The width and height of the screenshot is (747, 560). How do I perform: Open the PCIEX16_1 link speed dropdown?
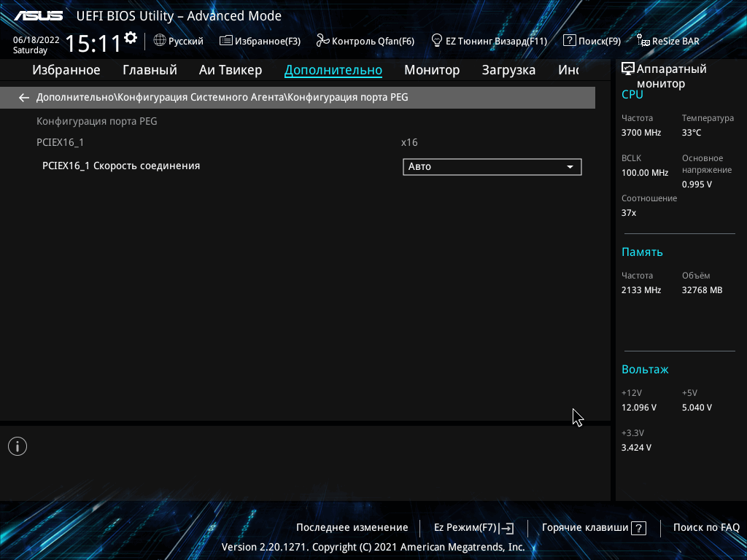tap(492, 167)
